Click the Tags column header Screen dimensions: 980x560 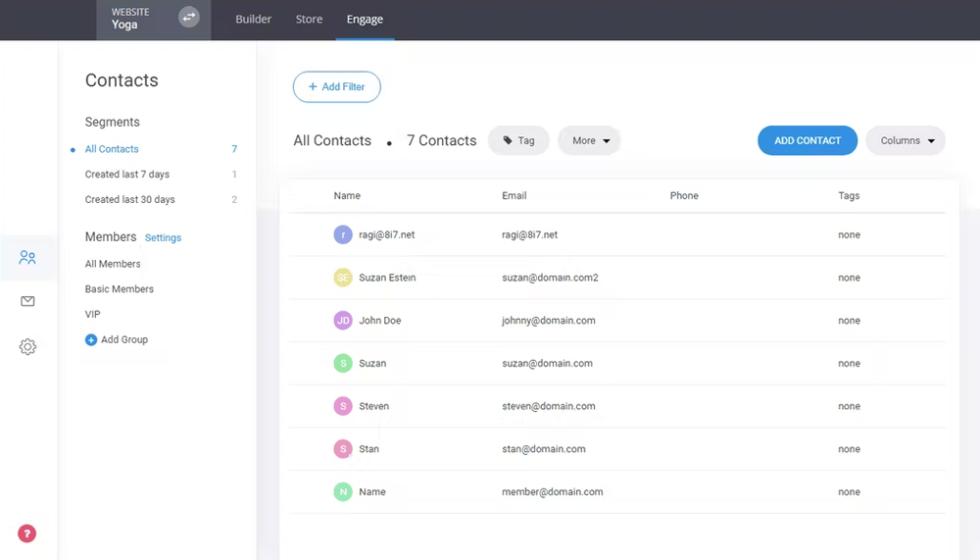(849, 196)
